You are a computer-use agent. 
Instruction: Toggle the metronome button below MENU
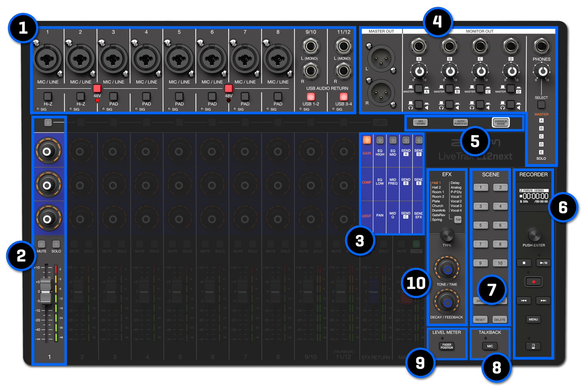click(533, 346)
